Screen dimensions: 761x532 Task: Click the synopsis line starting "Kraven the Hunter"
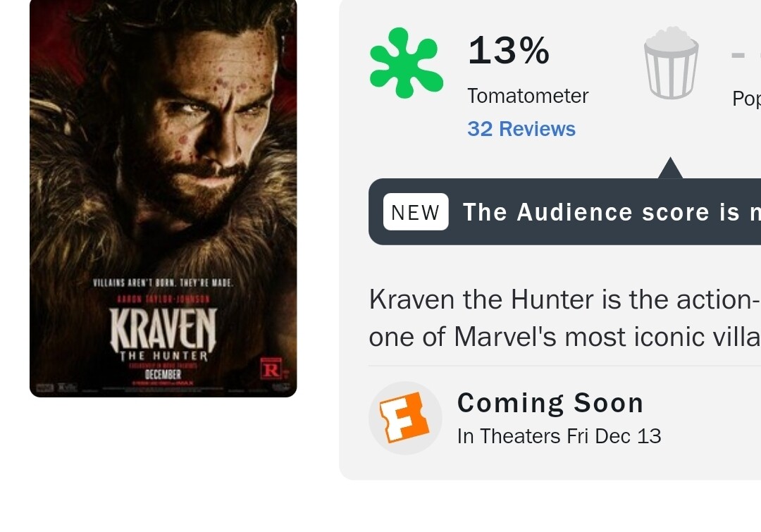[564, 300]
